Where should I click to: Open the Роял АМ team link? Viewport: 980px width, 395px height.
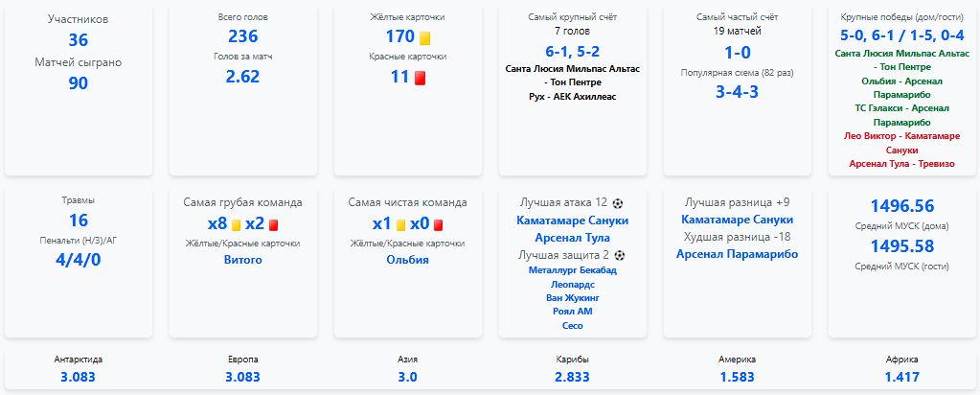click(x=573, y=312)
